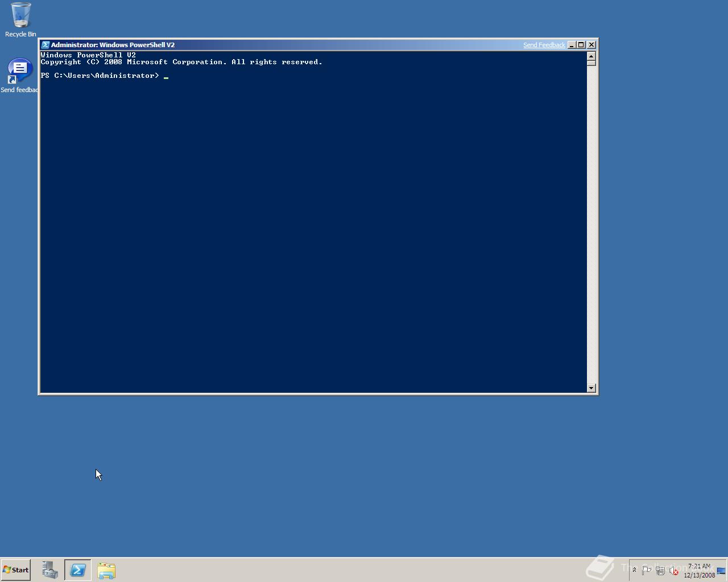
Task: Close the PowerShell window
Action: click(x=591, y=45)
